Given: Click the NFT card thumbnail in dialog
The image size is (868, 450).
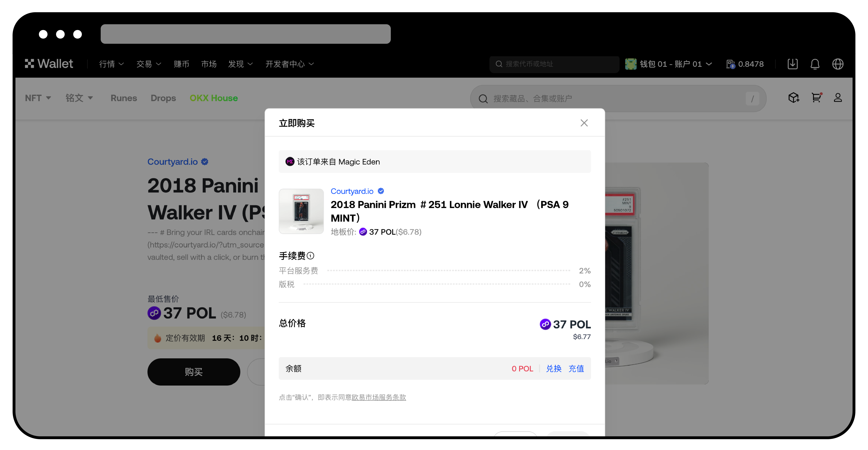Looking at the screenshot, I should click(x=301, y=211).
